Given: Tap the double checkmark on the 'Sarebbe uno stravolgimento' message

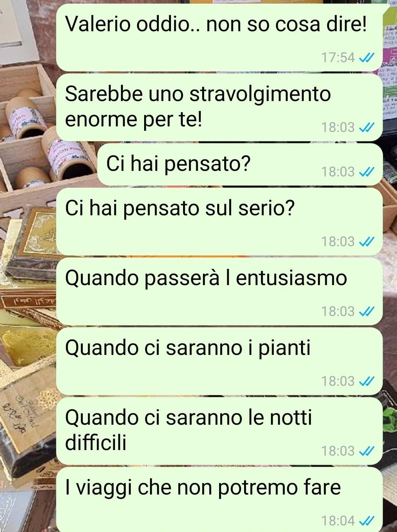Looking at the screenshot, I should click(x=366, y=127).
